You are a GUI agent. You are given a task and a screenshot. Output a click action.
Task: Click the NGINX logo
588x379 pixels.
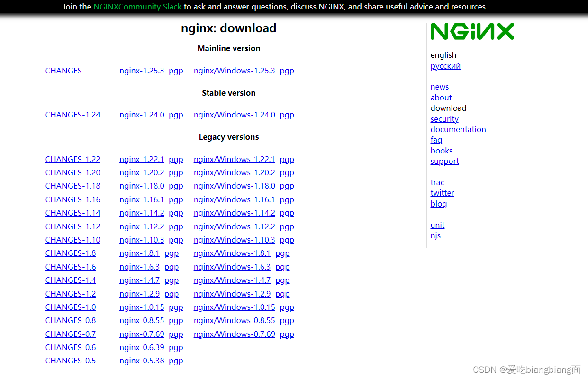[472, 31]
